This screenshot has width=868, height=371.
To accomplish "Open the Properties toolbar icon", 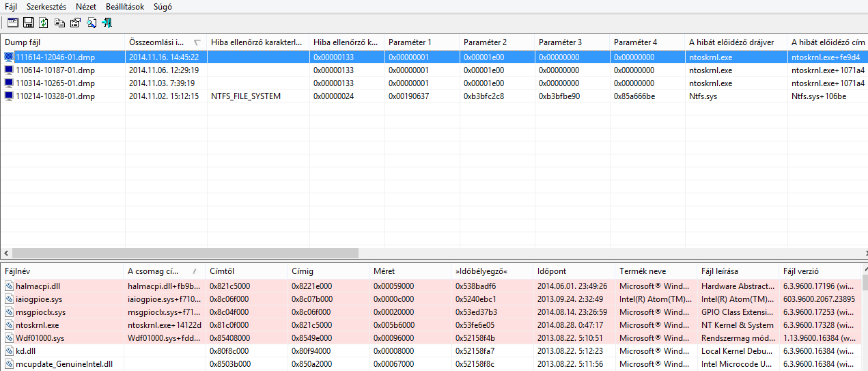I will [x=75, y=23].
